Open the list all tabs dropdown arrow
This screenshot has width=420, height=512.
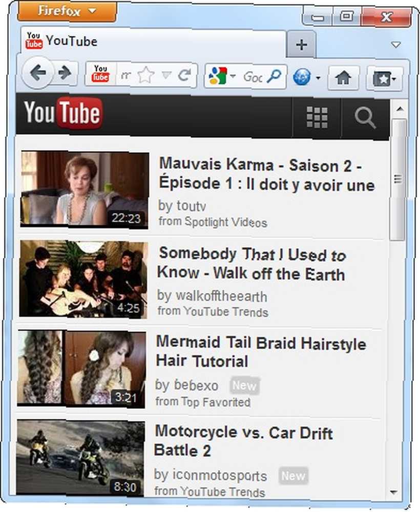(396, 45)
